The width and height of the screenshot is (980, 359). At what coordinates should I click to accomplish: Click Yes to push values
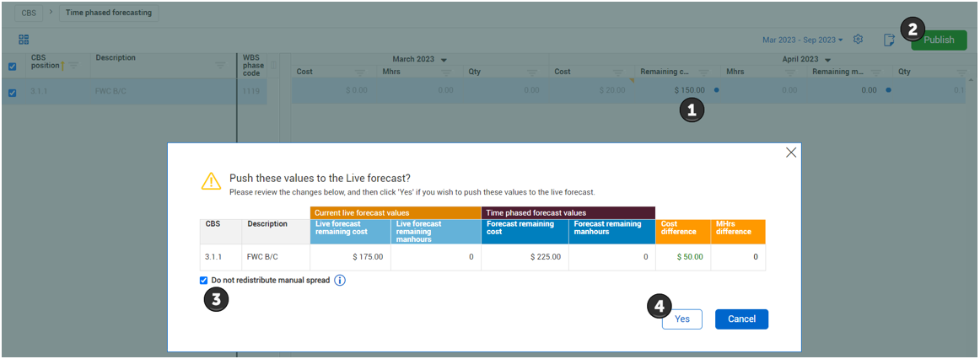point(681,319)
